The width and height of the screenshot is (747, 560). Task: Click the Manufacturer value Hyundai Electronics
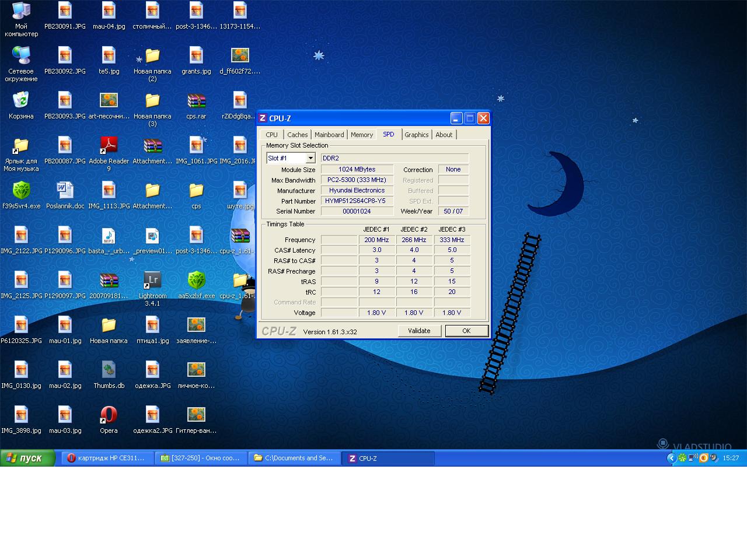[x=357, y=190]
